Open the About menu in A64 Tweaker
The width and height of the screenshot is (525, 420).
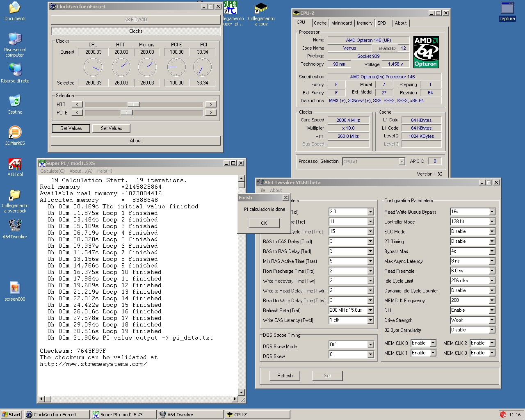[276, 190]
